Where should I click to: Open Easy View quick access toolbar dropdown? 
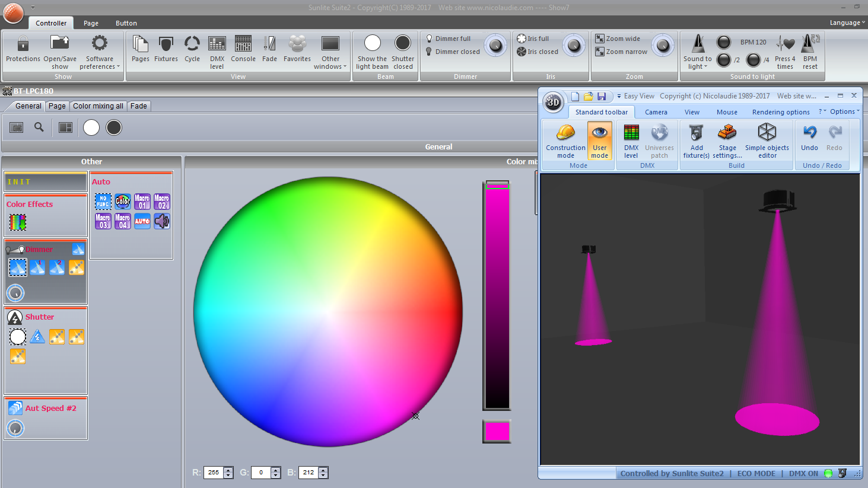tap(619, 96)
